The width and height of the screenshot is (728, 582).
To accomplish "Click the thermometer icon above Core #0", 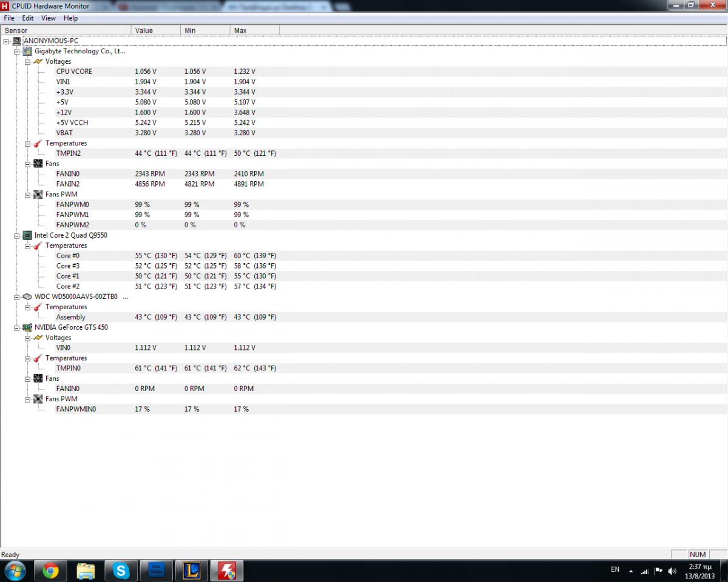I will coord(38,246).
